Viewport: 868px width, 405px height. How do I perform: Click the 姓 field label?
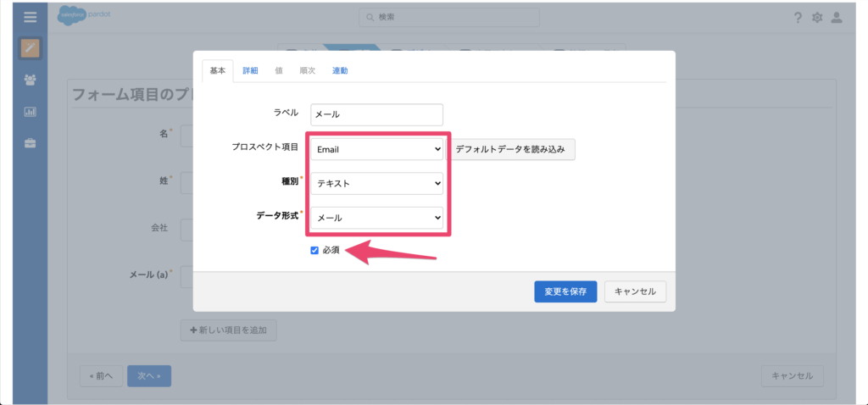(164, 180)
